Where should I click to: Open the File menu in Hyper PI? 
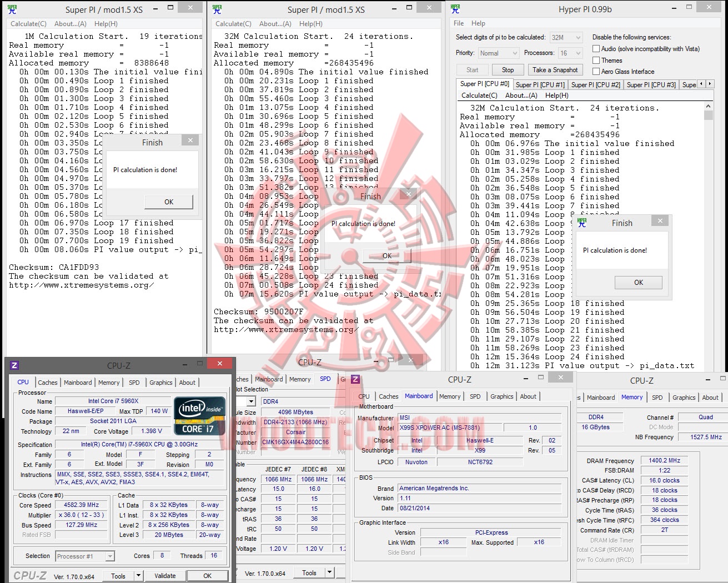click(459, 23)
